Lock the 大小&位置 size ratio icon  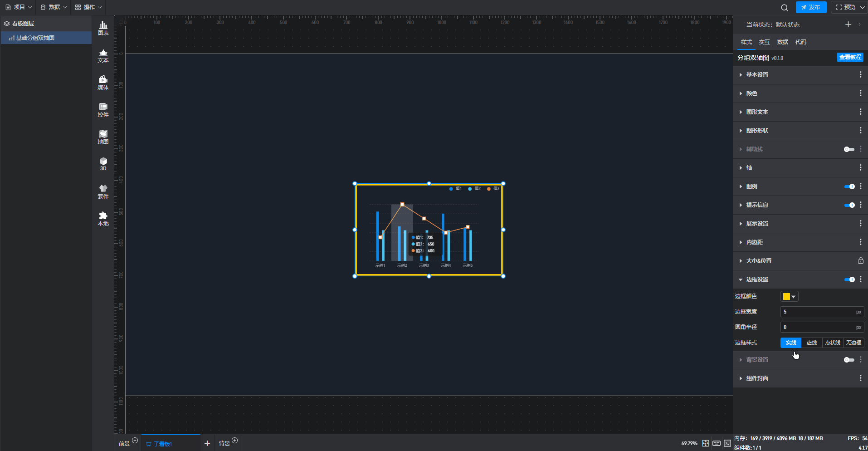point(860,260)
